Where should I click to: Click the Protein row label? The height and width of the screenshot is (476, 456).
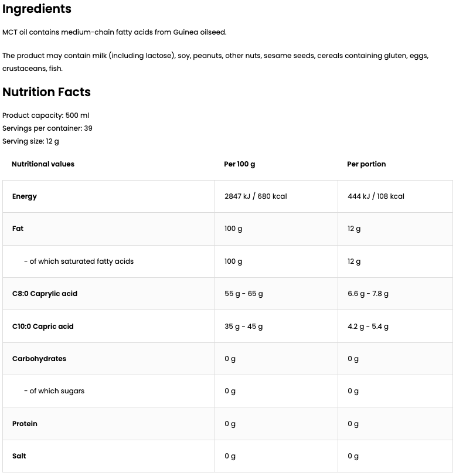[x=25, y=424]
